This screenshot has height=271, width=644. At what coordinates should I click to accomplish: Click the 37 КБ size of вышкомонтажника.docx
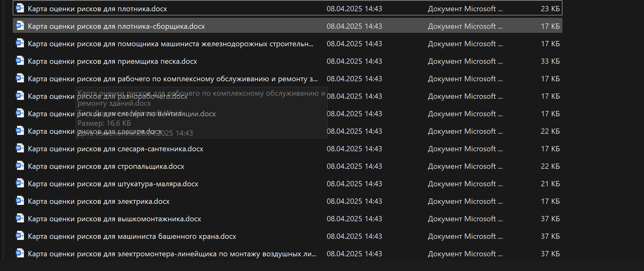coord(550,219)
